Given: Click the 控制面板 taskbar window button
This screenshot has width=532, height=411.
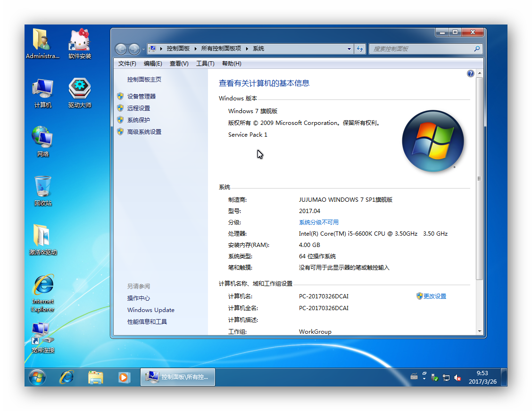Looking at the screenshot, I should pos(178,377).
